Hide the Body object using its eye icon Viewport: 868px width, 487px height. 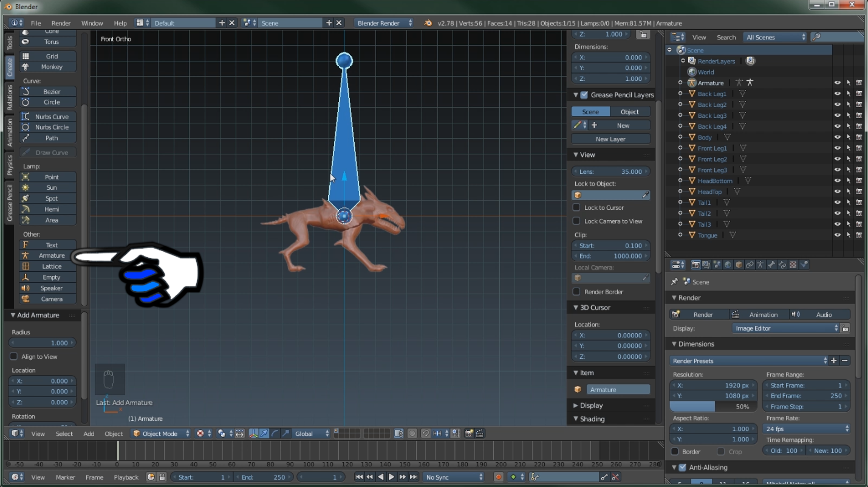[x=838, y=137]
